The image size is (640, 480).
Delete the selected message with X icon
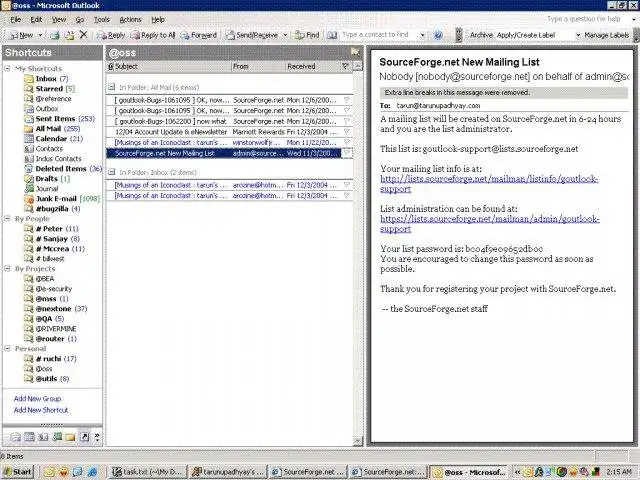(x=84, y=35)
